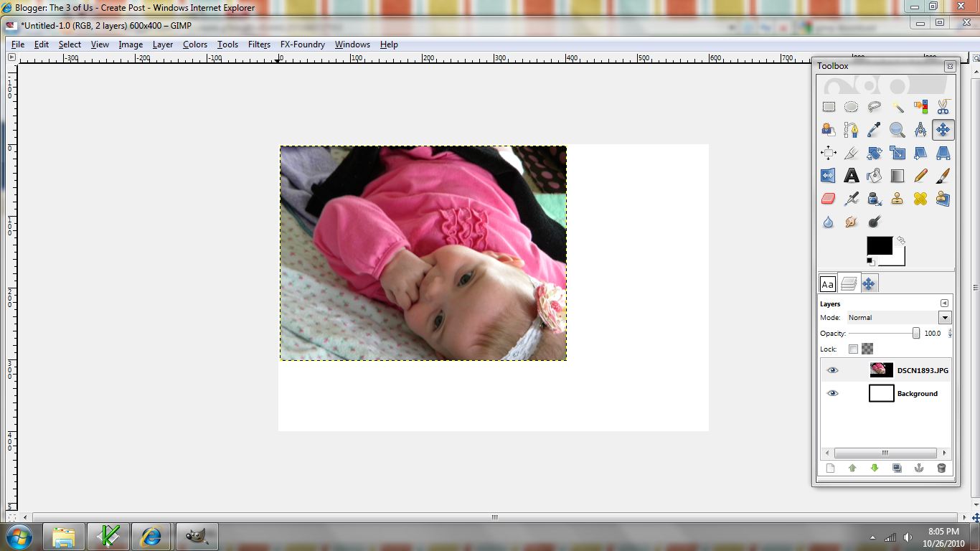The image size is (980, 551).
Task: Switch to the Fonts 'Aa' tab
Action: point(828,284)
